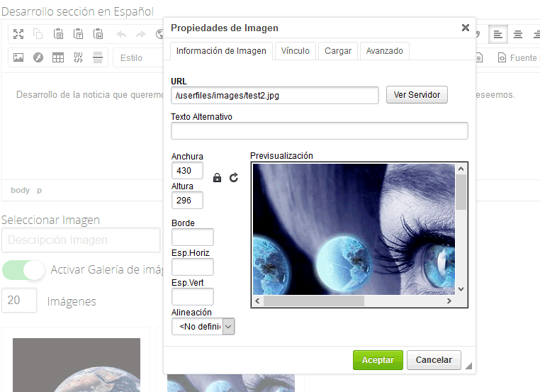This screenshot has width=540, height=392.
Task: Click the insert table icon
Action: click(58, 57)
